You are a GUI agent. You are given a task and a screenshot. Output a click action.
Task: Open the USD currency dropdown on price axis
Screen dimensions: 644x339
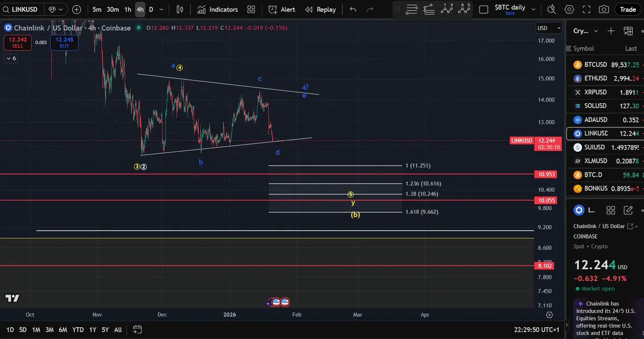point(548,28)
